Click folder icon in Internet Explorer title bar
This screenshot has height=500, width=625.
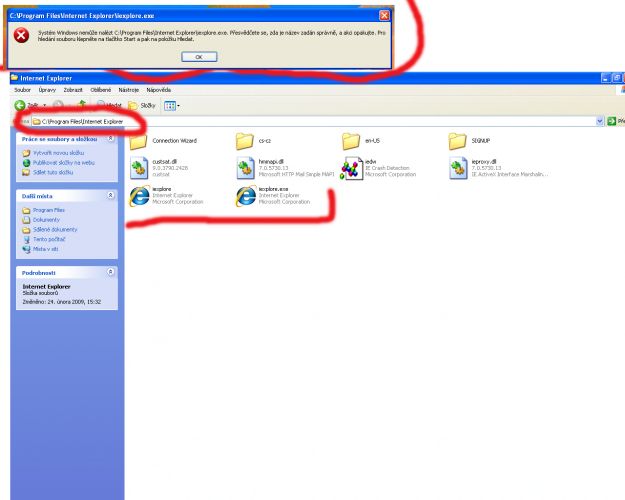pos(15,78)
